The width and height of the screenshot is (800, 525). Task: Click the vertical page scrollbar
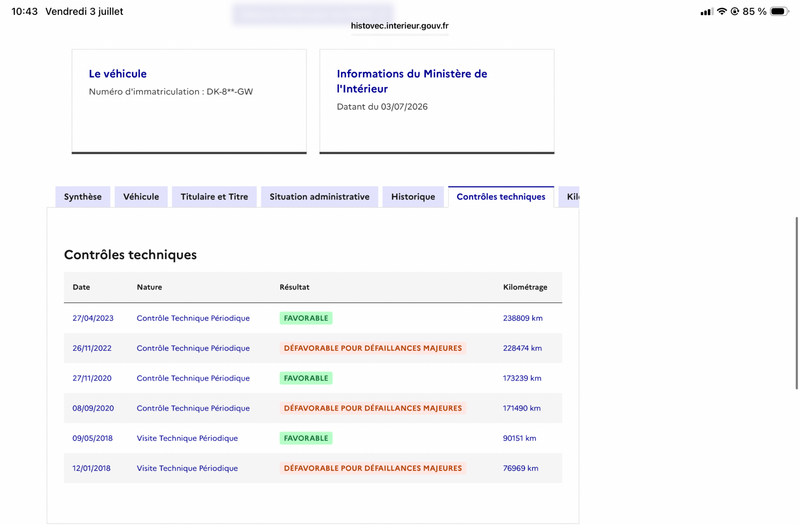796,303
